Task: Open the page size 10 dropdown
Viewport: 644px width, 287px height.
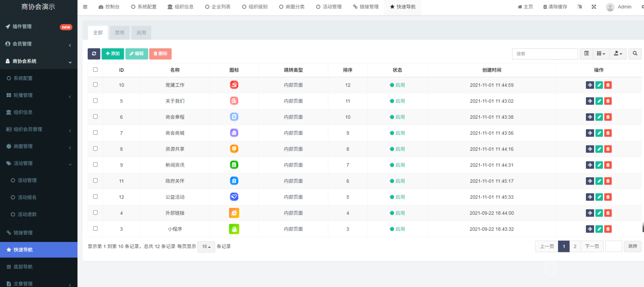Action: pos(206,247)
